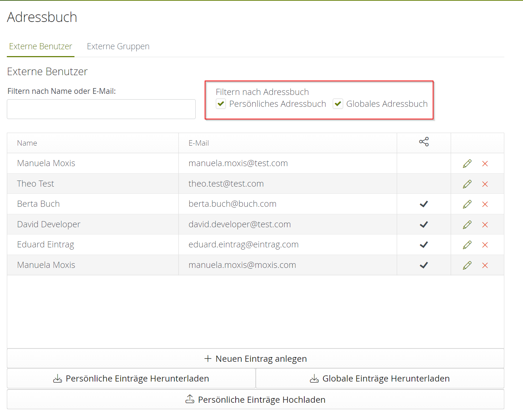The image size is (523, 420).
Task: Edit Berta Buch entry with pencil icon
Action: [467, 204]
